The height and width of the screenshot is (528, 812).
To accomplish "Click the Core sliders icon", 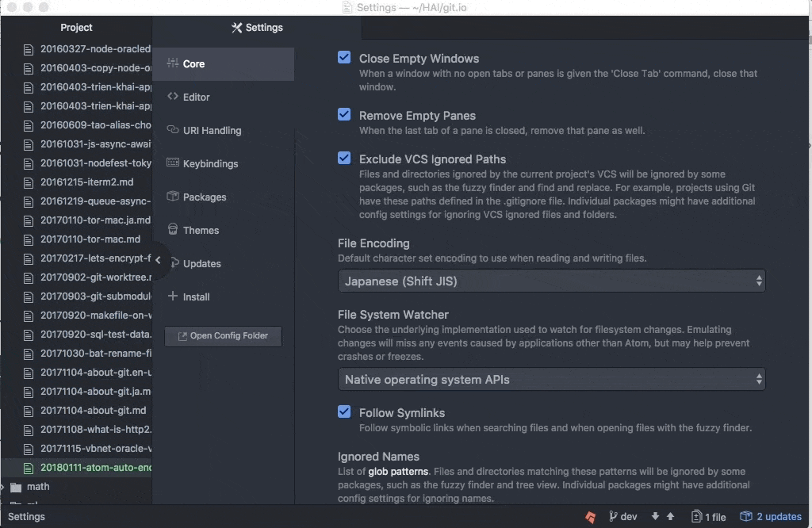I will 172,63.
